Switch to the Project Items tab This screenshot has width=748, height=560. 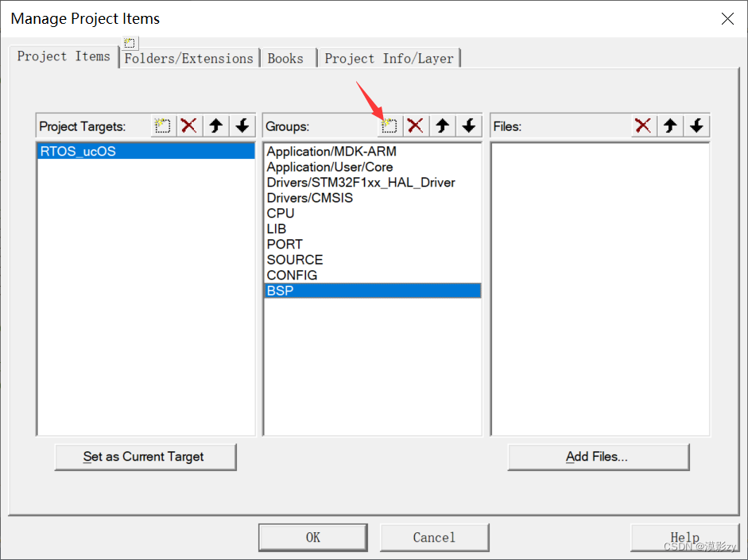click(x=64, y=56)
